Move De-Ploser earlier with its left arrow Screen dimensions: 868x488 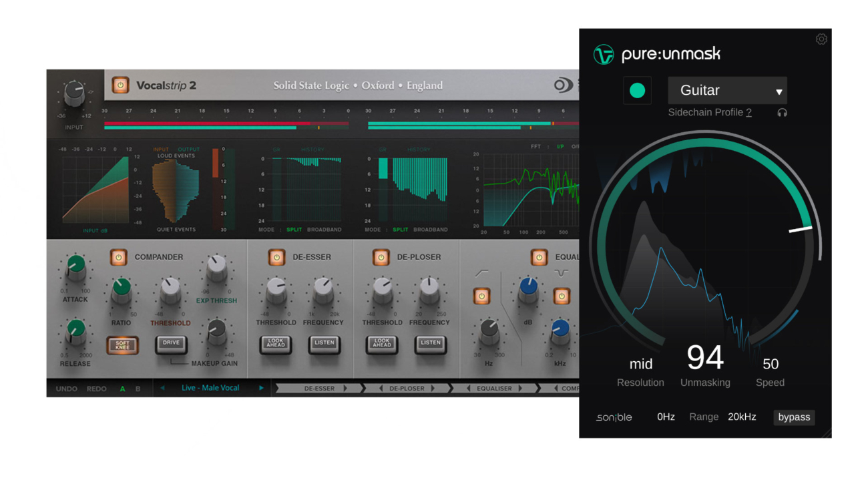point(381,389)
